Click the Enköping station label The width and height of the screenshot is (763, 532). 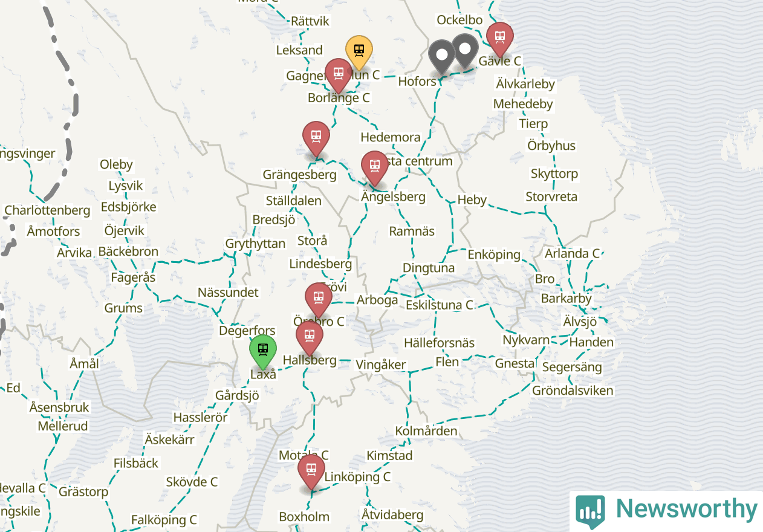(x=494, y=255)
